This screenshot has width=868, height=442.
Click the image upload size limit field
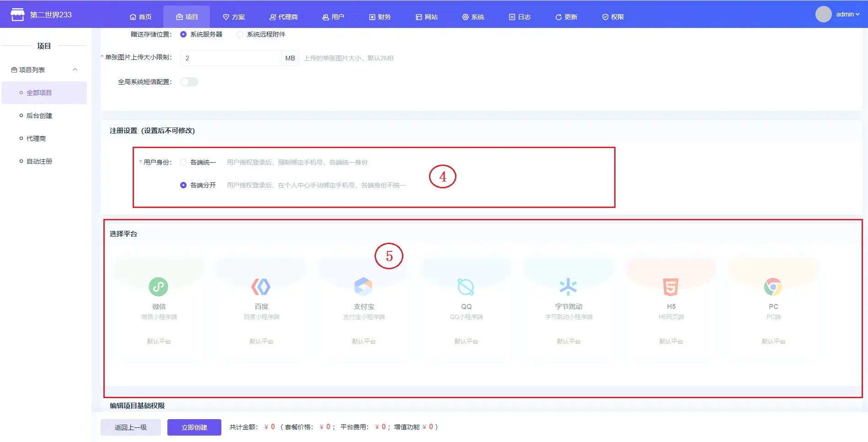tap(230, 58)
